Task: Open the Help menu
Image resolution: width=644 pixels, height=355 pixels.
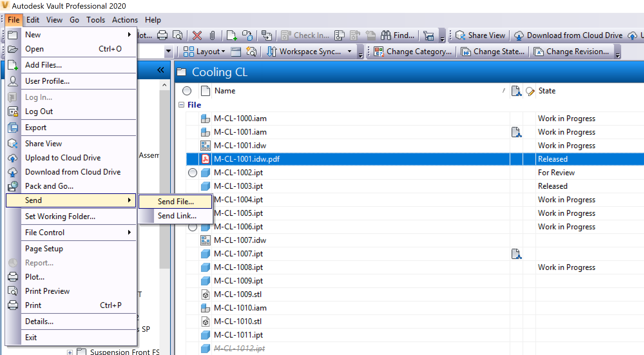Action: pyautogui.click(x=153, y=20)
